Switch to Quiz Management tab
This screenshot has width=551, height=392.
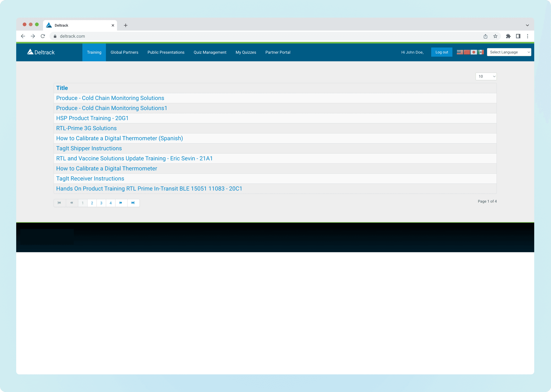click(x=210, y=52)
